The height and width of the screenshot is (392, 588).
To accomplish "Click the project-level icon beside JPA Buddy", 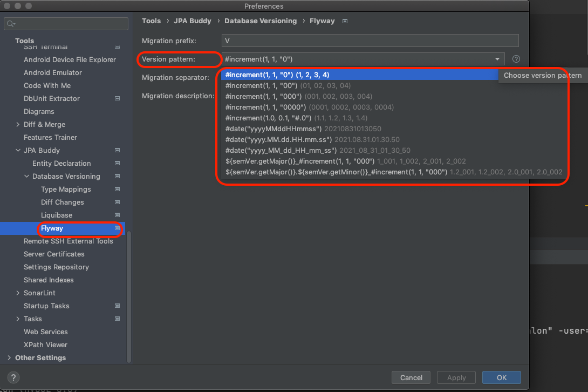I will click(118, 150).
